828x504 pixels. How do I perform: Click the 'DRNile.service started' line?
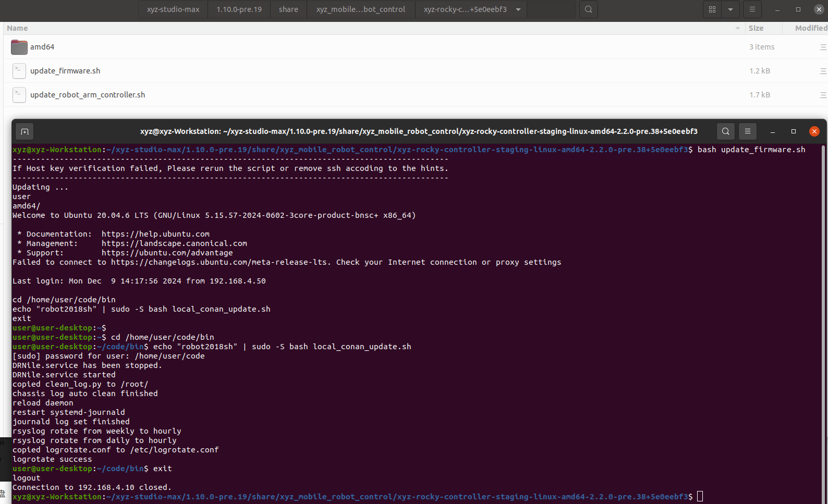click(64, 375)
